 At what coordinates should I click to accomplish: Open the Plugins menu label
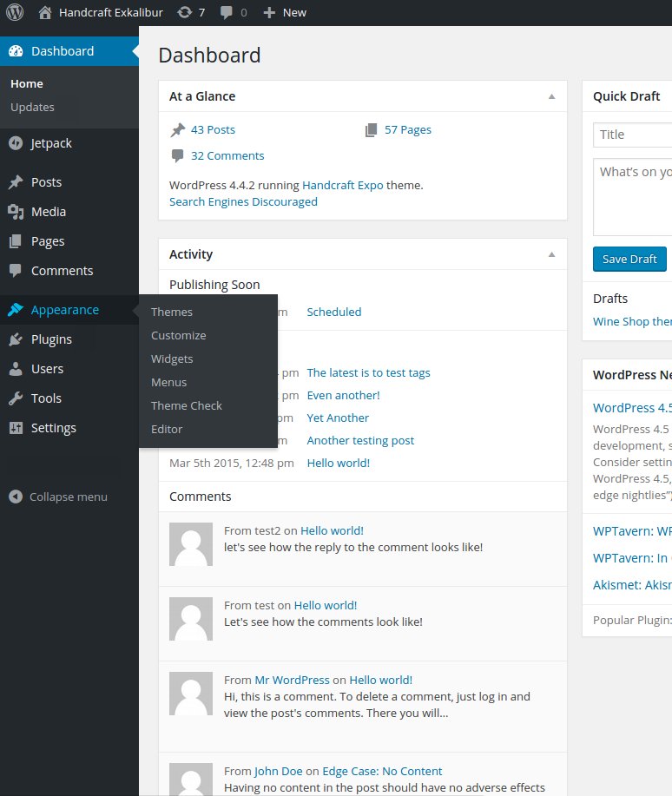tap(51, 339)
